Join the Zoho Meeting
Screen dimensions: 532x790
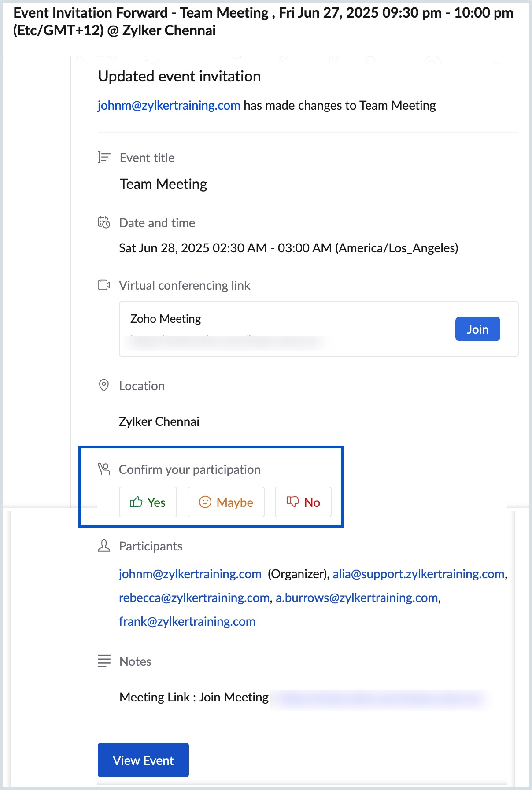coord(477,329)
